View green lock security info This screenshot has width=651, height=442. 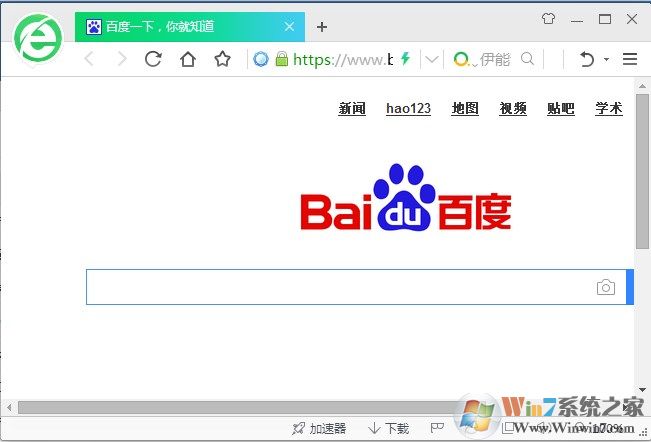pos(281,59)
